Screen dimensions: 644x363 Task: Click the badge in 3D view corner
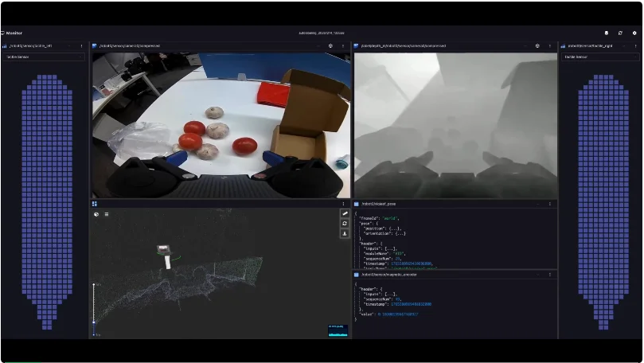[337, 329]
